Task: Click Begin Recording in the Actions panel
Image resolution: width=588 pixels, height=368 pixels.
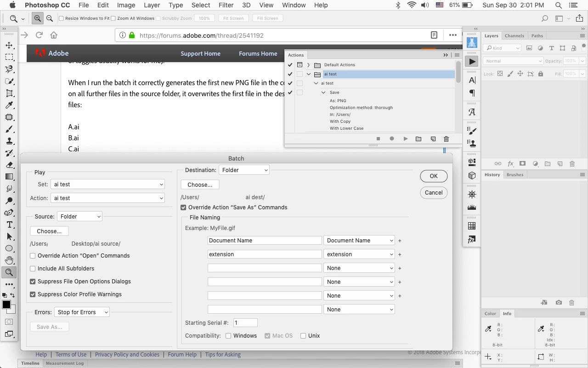Action: pos(392,139)
